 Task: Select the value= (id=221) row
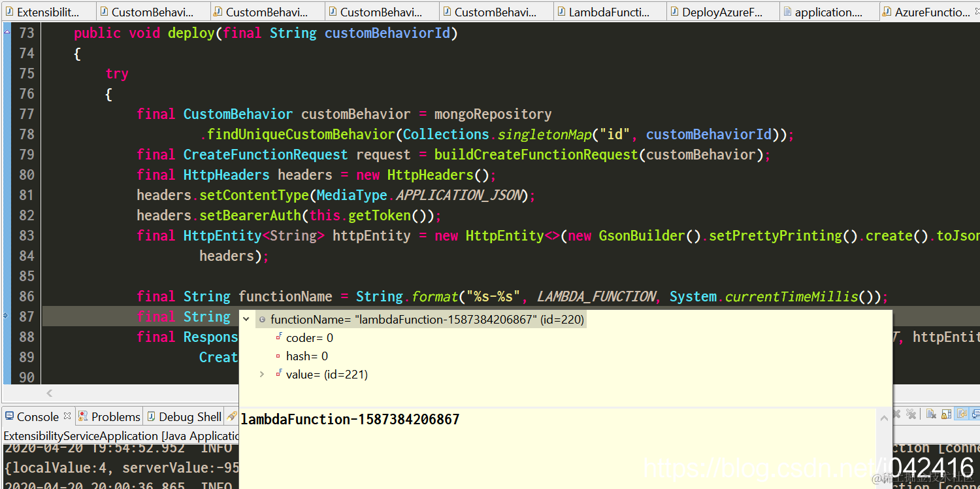321,375
